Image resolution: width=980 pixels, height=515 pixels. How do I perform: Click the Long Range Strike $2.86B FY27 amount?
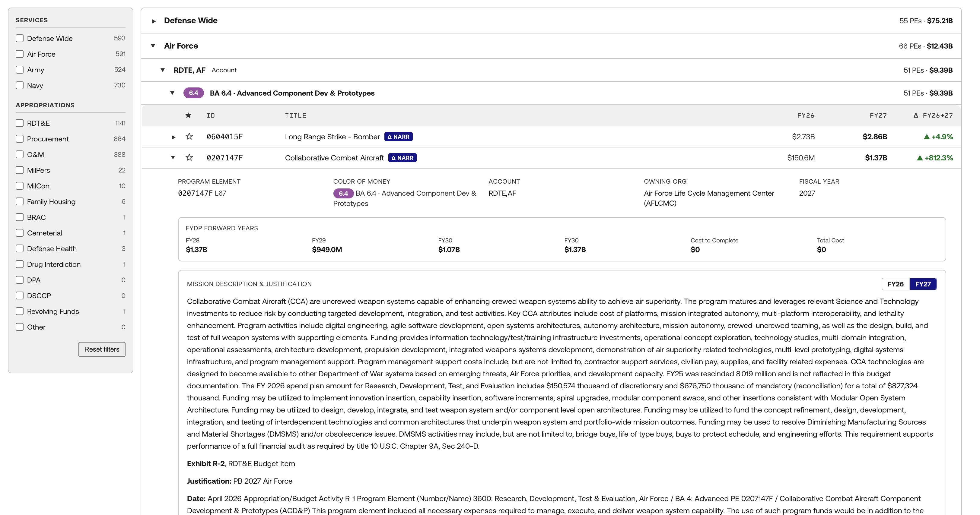click(875, 137)
